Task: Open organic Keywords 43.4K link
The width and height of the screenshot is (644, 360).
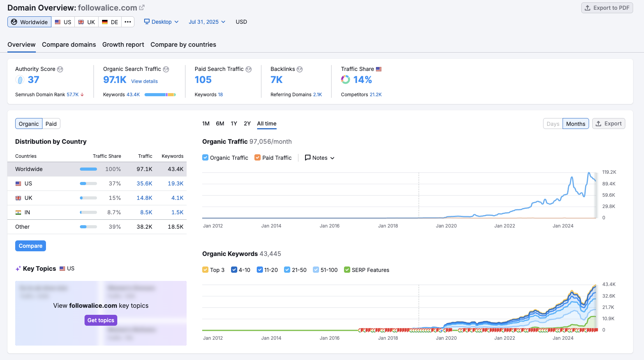Action: (x=133, y=95)
